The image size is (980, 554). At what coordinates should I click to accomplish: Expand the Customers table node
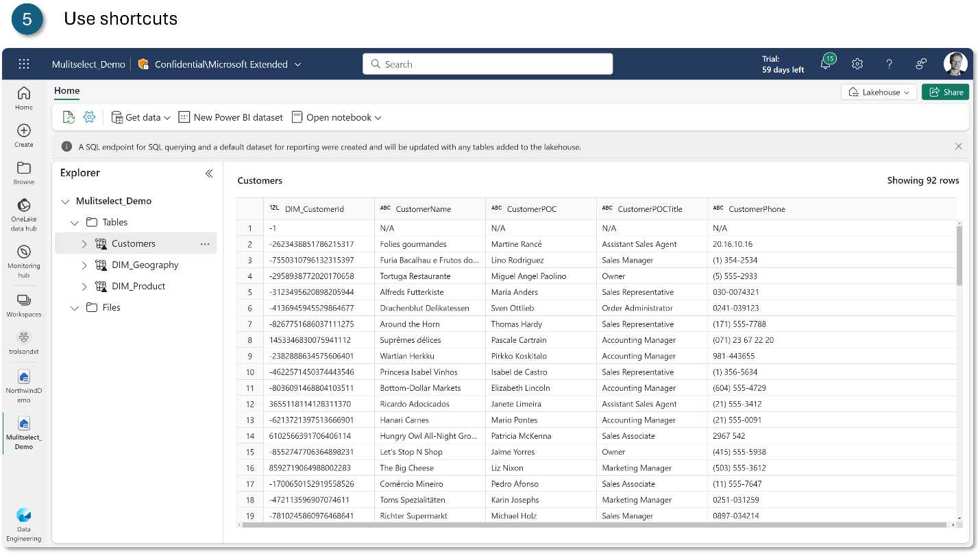coord(84,244)
